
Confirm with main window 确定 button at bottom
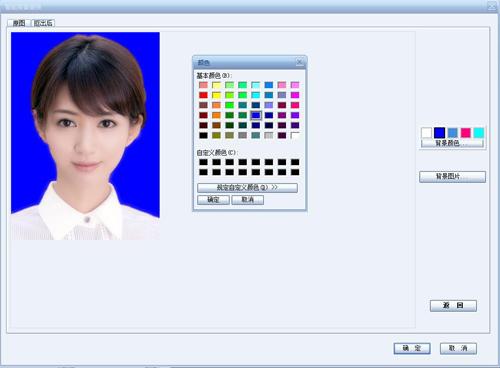pyautogui.click(x=412, y=348)
